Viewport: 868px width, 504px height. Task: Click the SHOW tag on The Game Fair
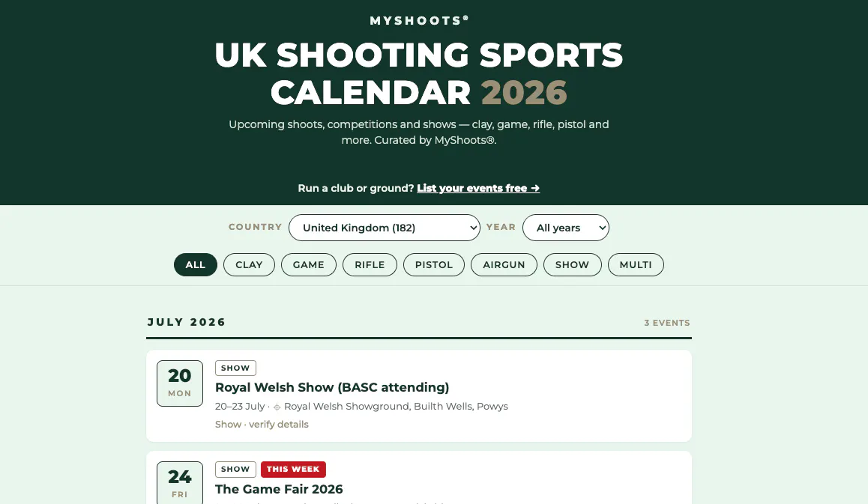point(235,469)
